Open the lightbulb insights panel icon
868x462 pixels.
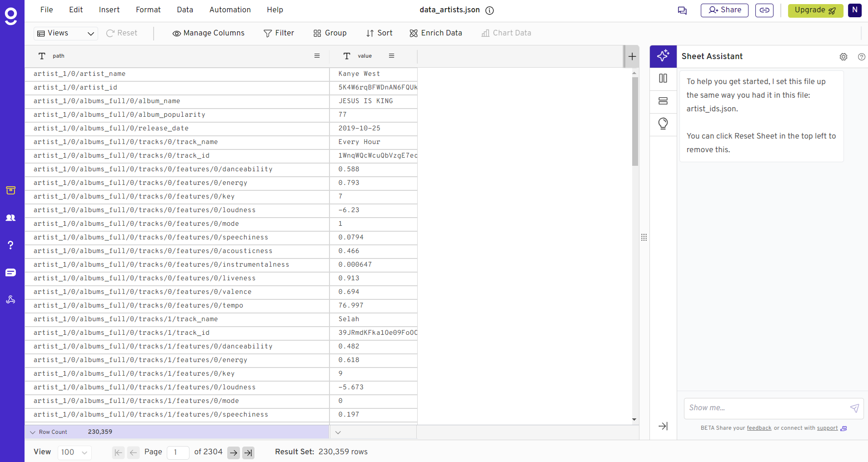[x=663, y=124]
